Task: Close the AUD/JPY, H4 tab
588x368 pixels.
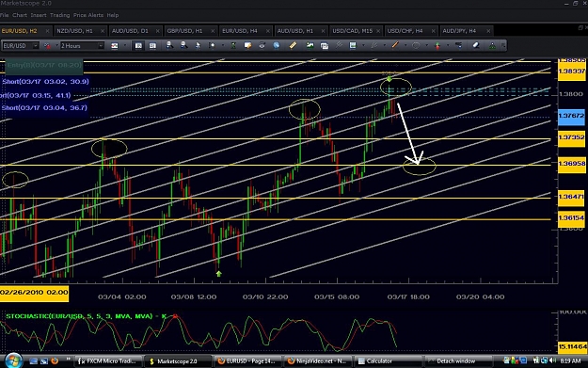Action: 488,31
